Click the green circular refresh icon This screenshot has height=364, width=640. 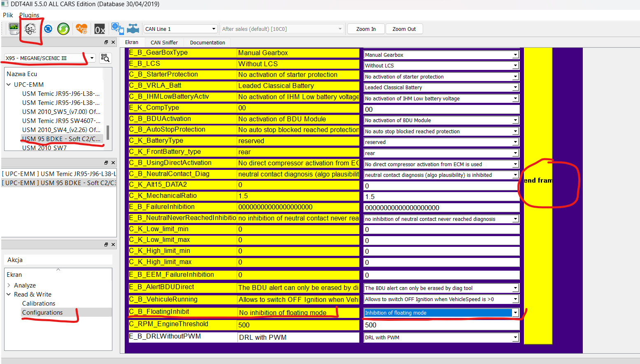(63, 29)
